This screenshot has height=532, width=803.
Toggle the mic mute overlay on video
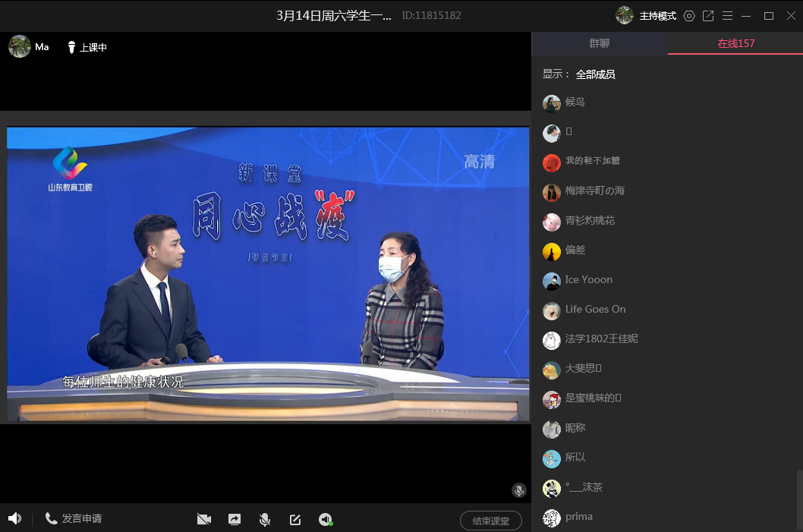[519, 490]
